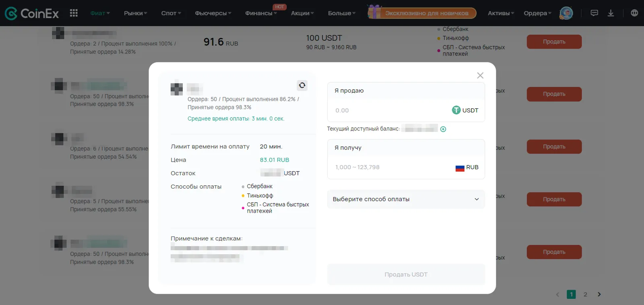Click the Эксклюзивно для новичков banner
644x305 pixels.
pos(422,13)
